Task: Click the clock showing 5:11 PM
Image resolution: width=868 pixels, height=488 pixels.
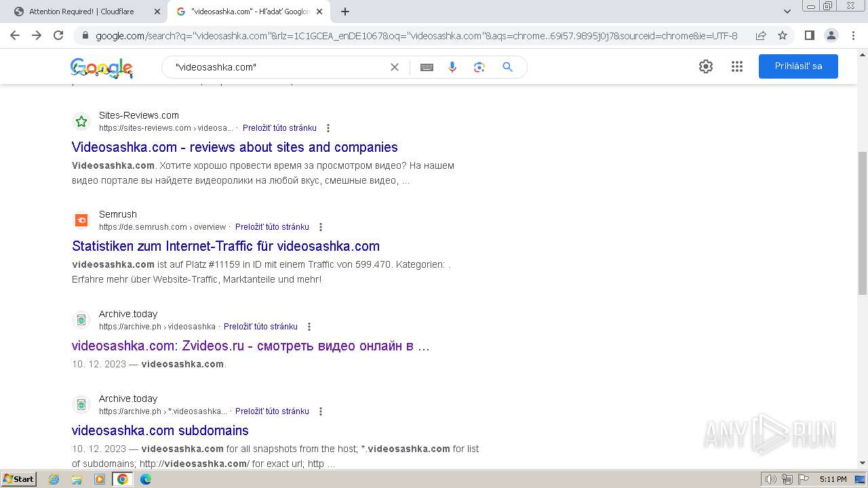Action: click(833, 479)
